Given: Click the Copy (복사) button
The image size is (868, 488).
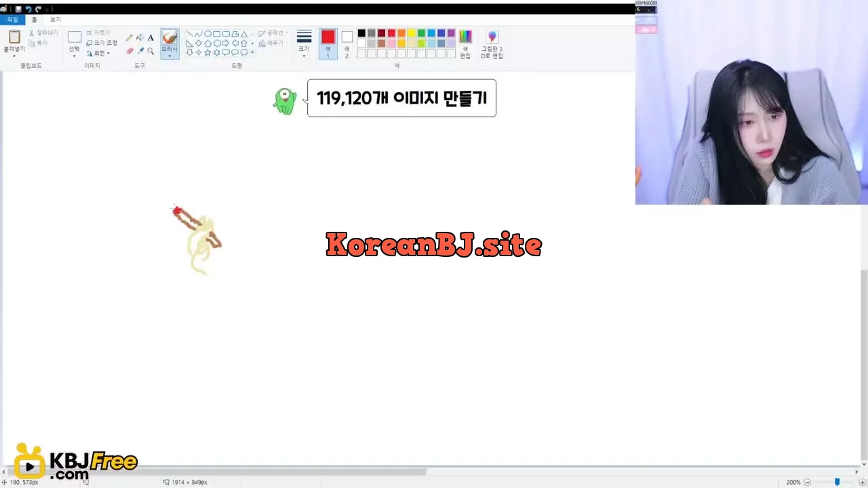Looking at the screenshot, I should [39, 43].
